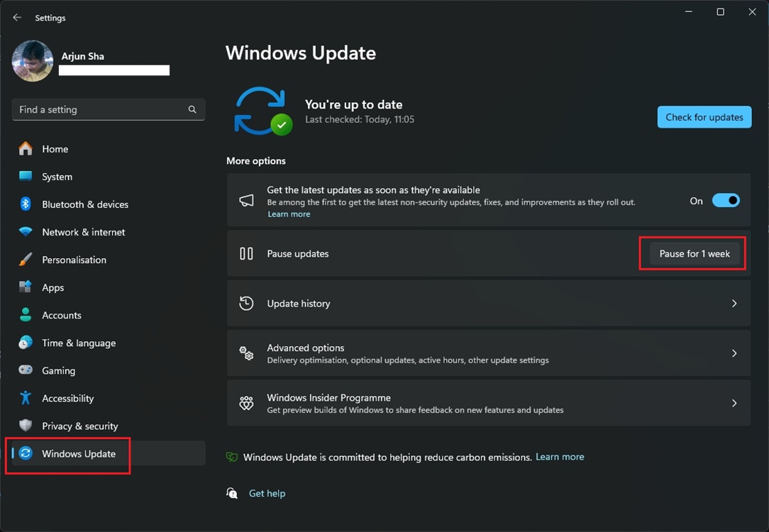The height and width of the screenshot is (532, 769).
Task: Open Gaming settings
Action: (x=58, y=370)
